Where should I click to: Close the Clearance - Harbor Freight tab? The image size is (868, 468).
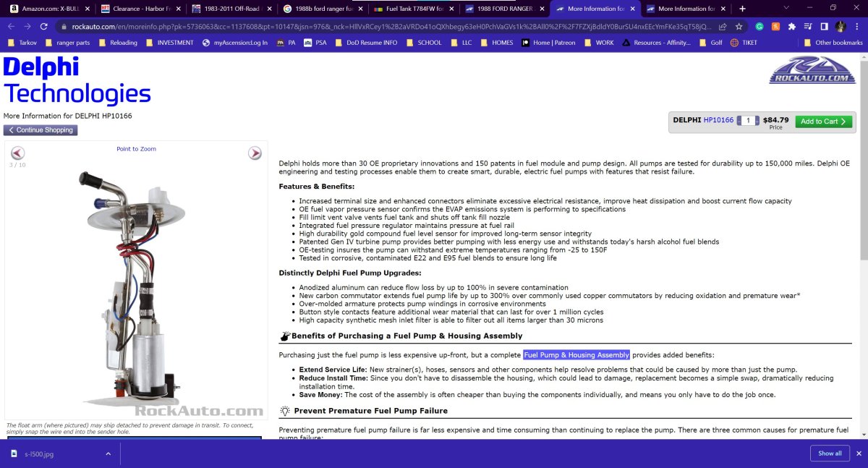(178, 9)
